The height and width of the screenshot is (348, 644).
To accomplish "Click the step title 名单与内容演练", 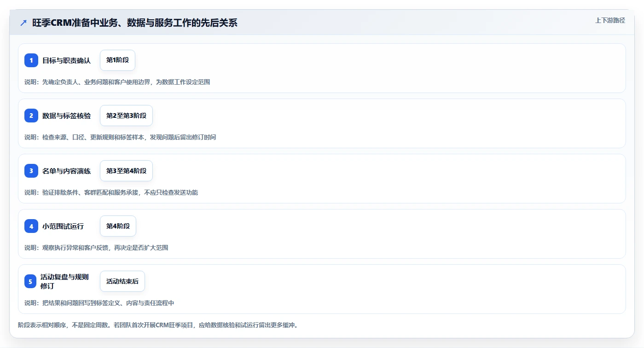I will click(67, 171).
